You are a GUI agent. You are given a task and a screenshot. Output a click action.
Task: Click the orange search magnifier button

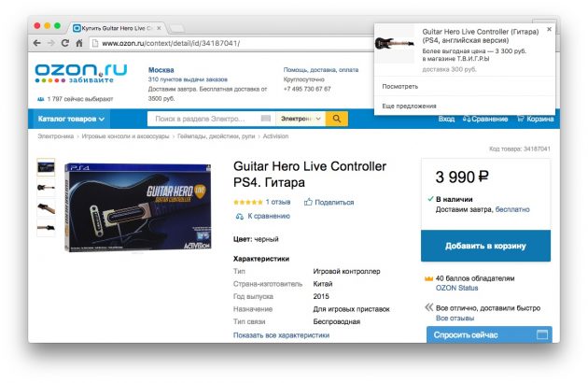(337, 119)
